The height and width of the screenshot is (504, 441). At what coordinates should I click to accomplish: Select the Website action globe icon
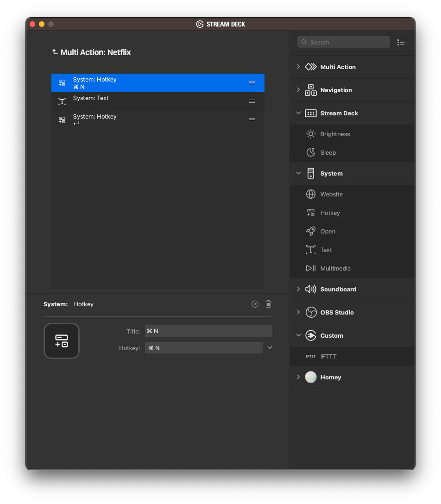[310, 194]
